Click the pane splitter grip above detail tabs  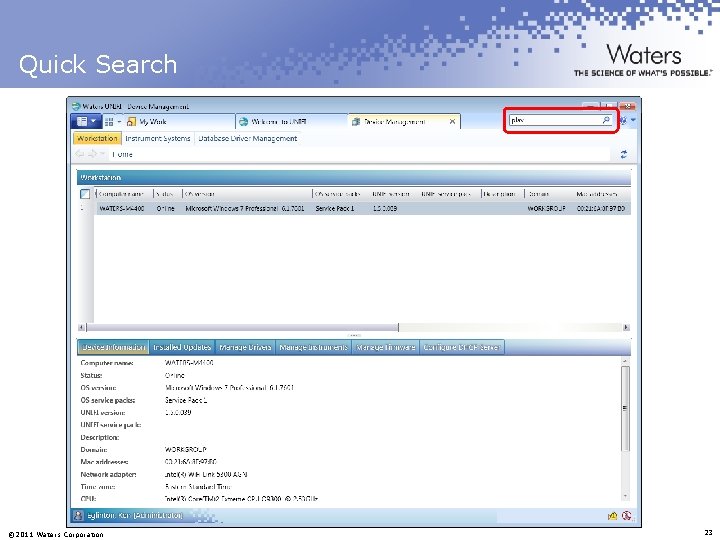(354, 335)
